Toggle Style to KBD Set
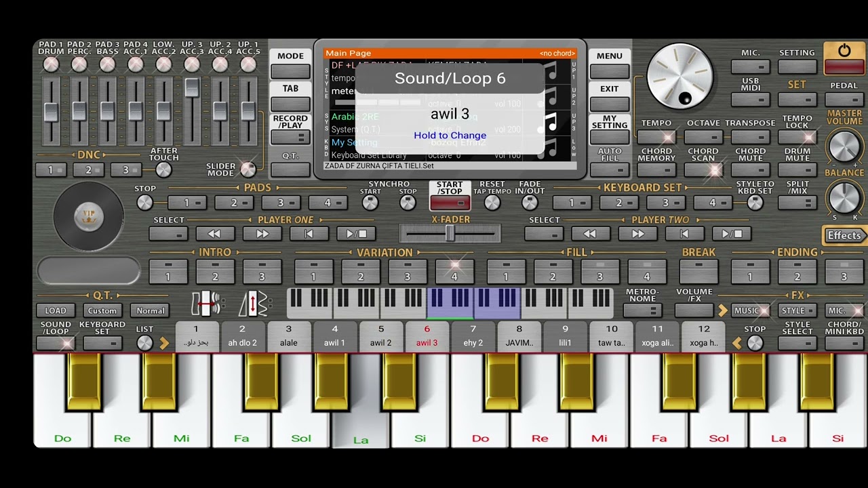This screenshot has width=868, height=488. (x=755, y=203)
